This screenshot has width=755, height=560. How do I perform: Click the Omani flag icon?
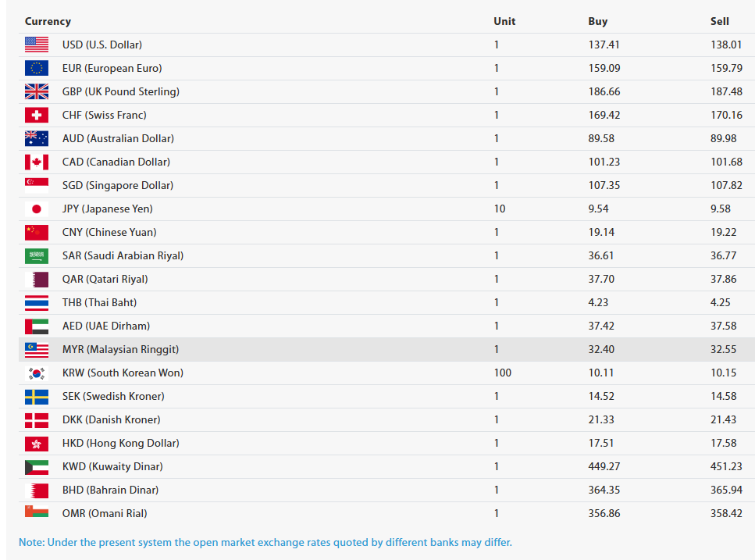[37, 512]
